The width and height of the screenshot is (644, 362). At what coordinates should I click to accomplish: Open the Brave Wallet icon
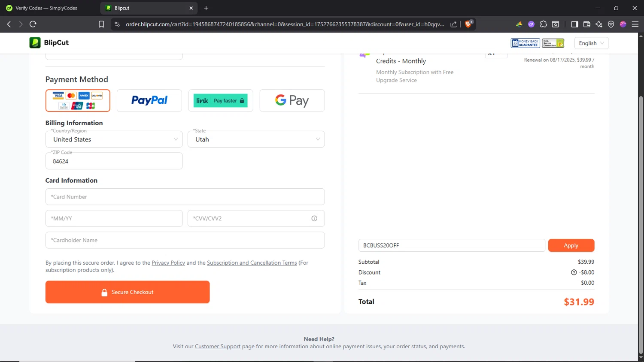pos(587,24)
